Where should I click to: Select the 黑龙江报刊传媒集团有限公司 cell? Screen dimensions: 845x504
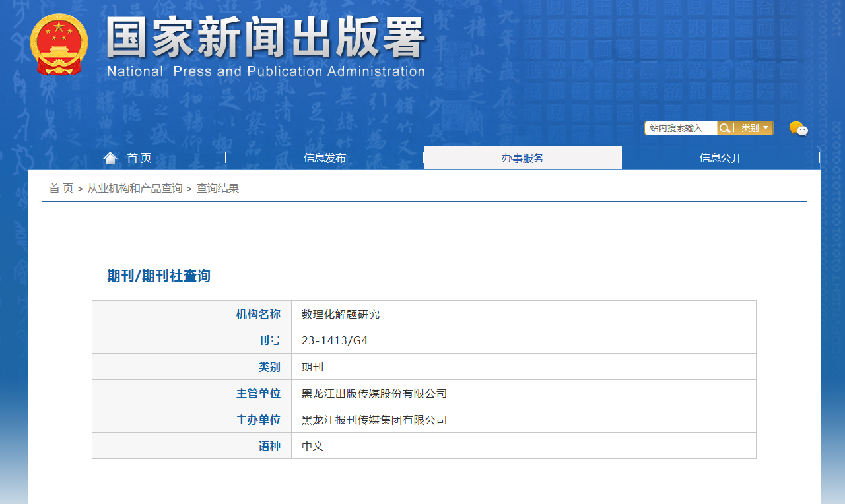[374, 419]
